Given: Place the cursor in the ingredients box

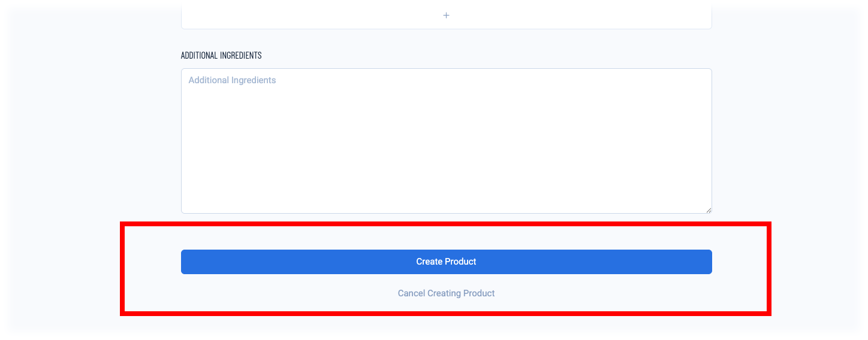Looking at the screenshot, I should pos(446,141).
